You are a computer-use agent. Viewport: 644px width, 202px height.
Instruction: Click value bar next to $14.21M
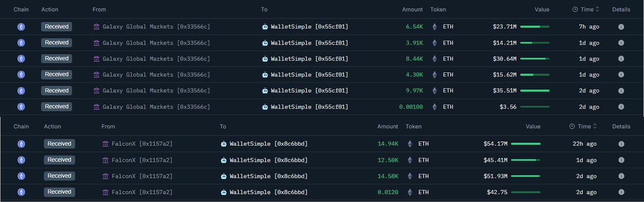coord(535,42)
